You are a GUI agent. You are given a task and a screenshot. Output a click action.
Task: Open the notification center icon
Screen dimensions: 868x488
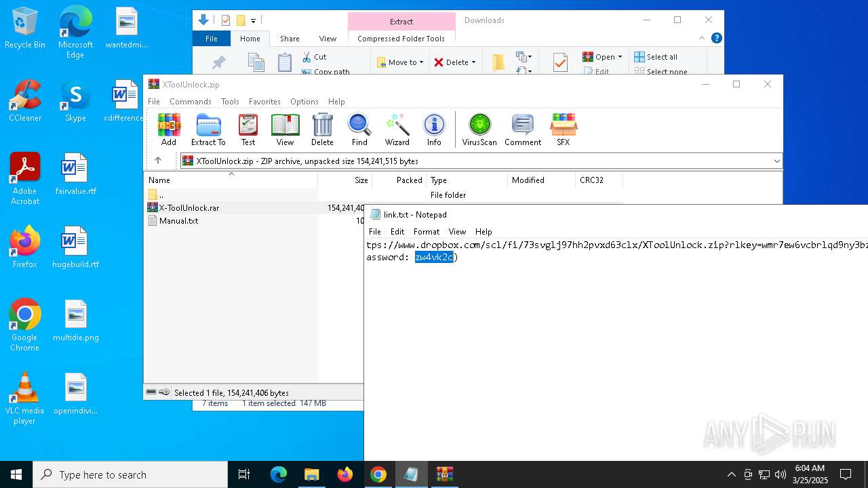pos(846,474)
